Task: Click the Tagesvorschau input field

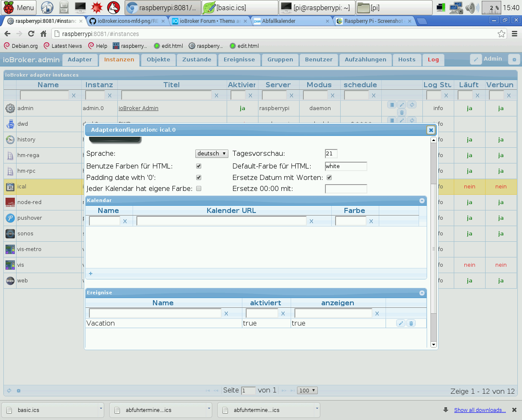Action: coord(331,154)
